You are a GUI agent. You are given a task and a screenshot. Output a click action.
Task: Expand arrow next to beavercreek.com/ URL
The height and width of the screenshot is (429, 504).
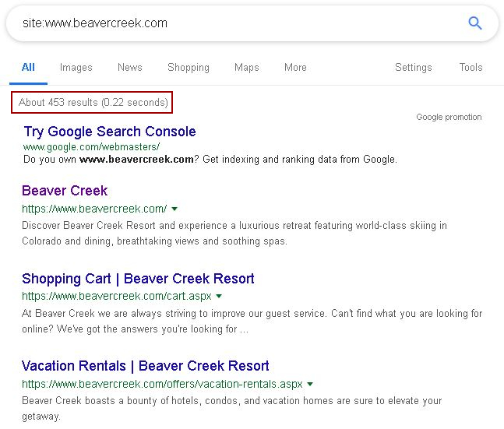pos(174,209)
